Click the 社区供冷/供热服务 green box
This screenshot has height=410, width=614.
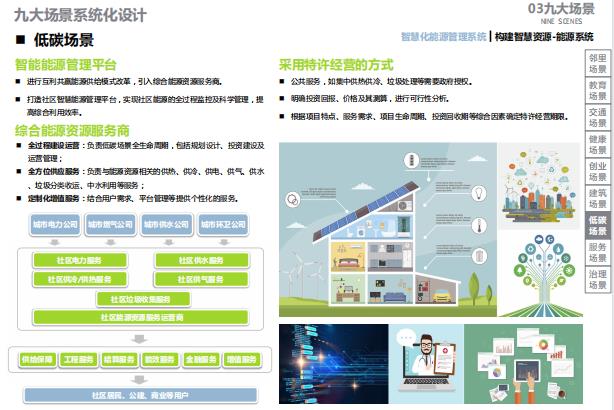80,279
